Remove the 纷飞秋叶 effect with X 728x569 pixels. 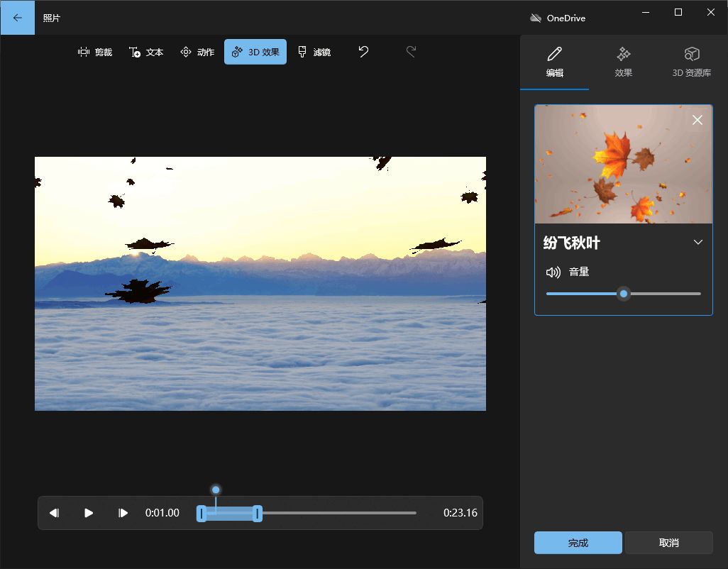coord(697,120)
